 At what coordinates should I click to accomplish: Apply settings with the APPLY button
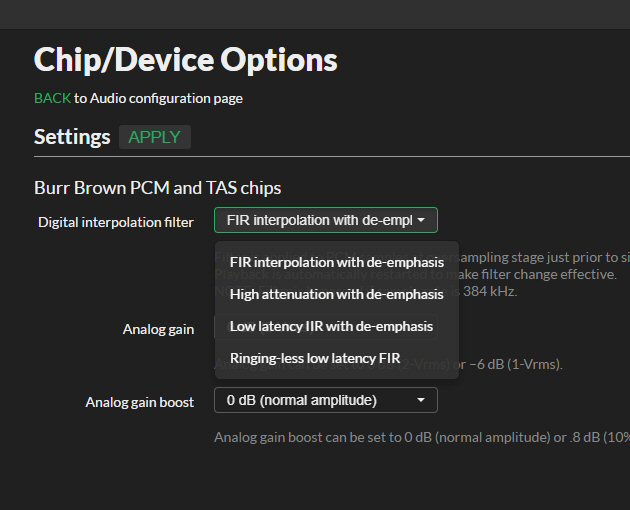click(x=155, y=137)
